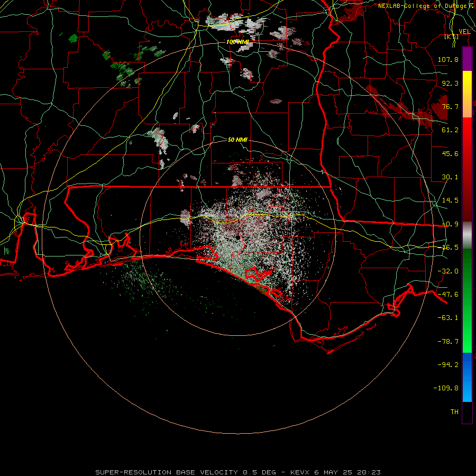
Task: Click the 'VEL' legend title
Action: click(464, 31)
